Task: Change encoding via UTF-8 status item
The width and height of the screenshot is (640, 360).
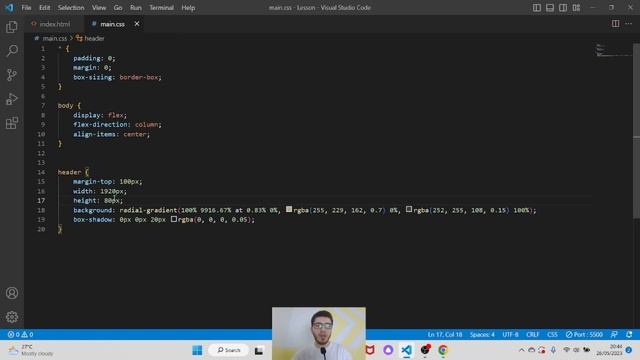Action: click(x=510, y=334)
